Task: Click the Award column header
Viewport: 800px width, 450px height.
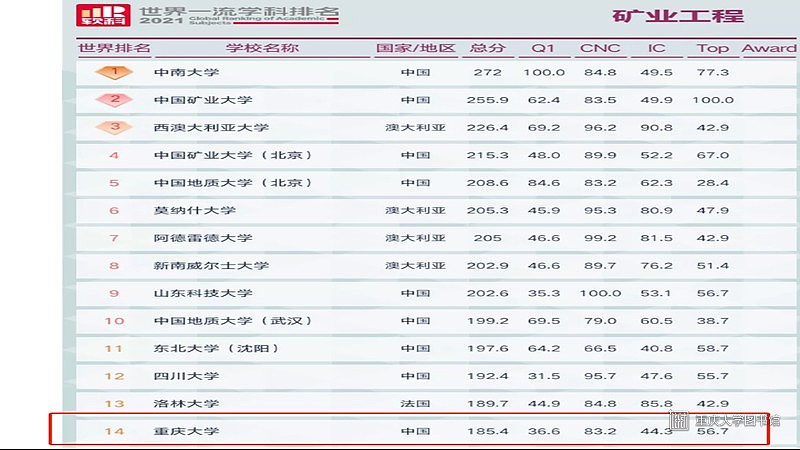Action: coord(768,48)
